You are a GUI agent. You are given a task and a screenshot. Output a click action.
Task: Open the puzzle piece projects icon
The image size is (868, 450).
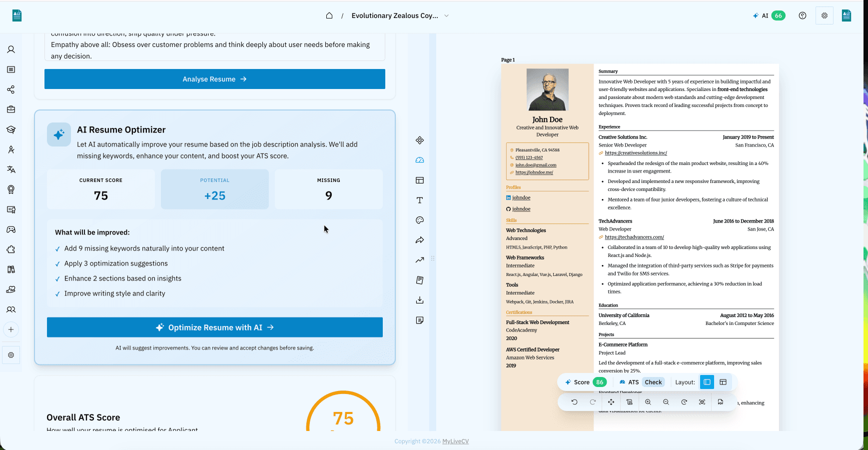coord(11,249)
